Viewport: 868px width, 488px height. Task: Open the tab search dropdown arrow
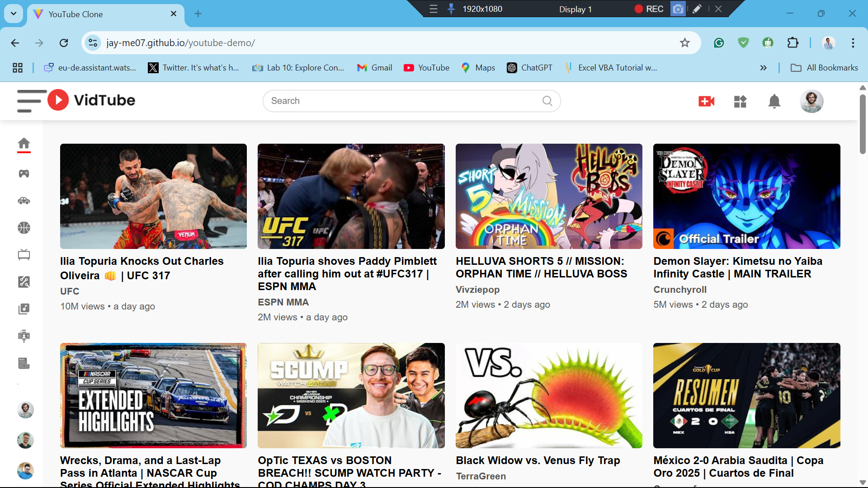coord(14,14)
